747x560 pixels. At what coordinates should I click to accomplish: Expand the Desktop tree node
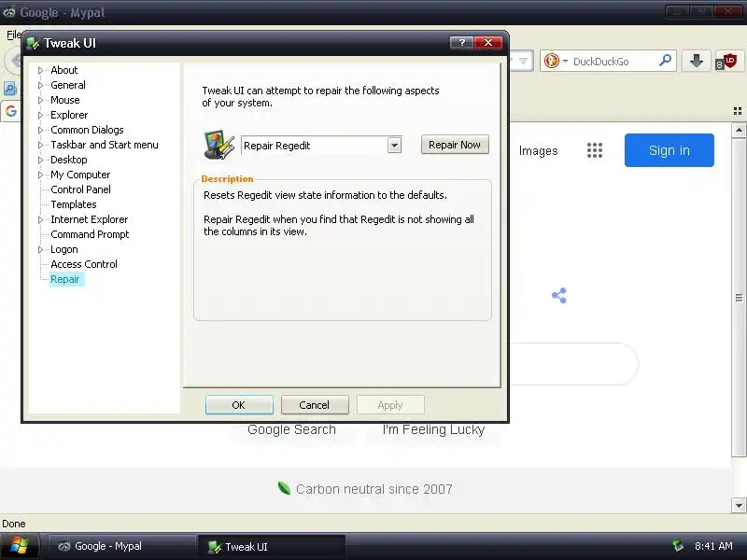pos(40,160)
